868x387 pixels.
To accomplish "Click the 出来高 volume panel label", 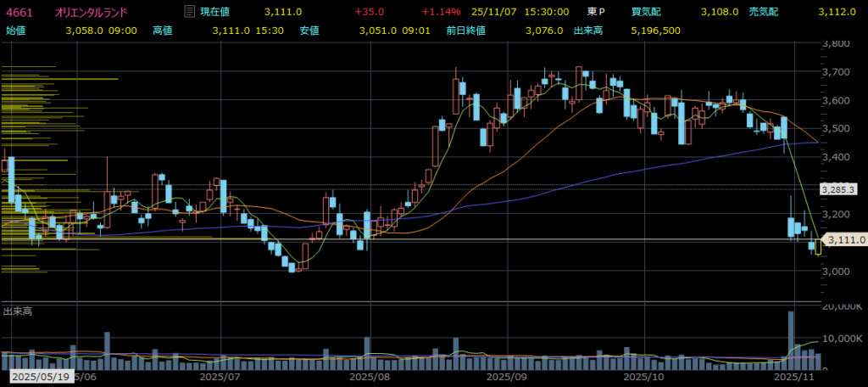I will [17, 312].
